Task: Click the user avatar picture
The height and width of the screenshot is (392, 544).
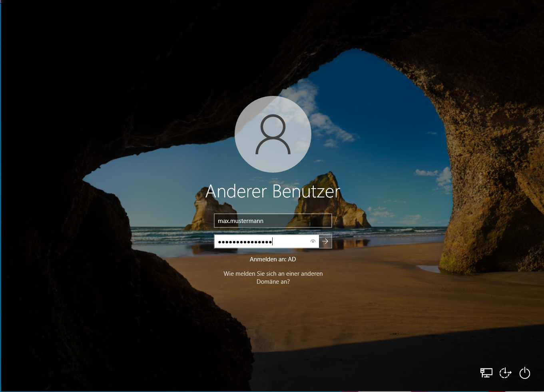Action: pos(273,134)
